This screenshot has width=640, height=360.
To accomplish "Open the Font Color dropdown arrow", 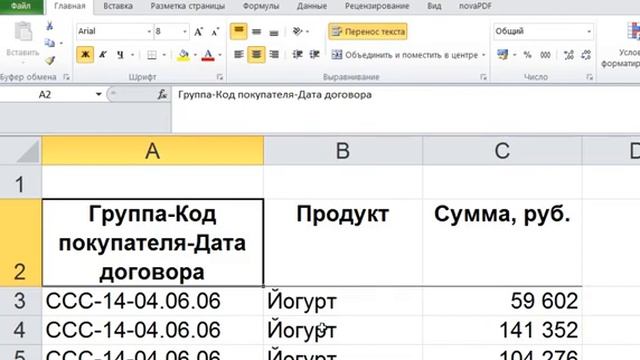I will [220, 55].
